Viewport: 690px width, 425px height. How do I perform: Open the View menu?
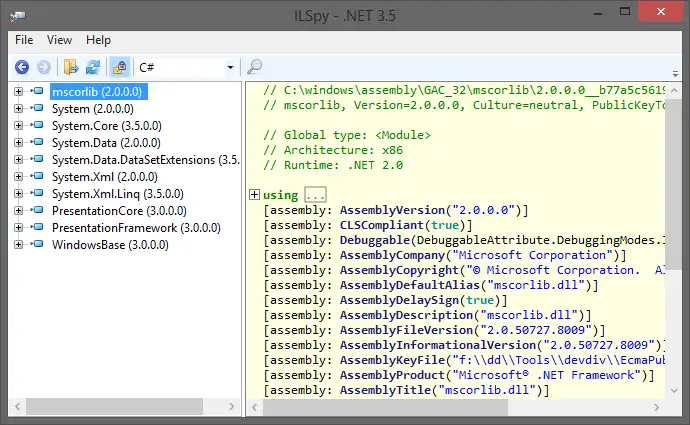[x=59, y=40]
